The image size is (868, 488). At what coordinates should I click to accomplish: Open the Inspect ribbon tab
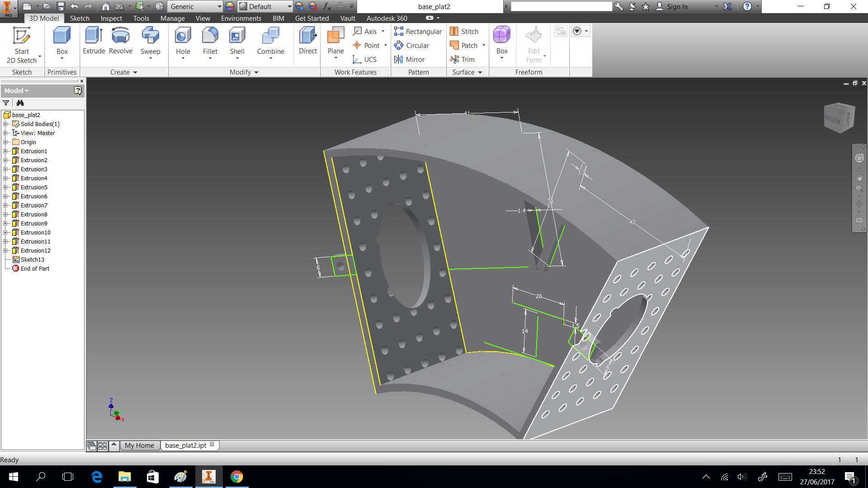coord(111,18)
